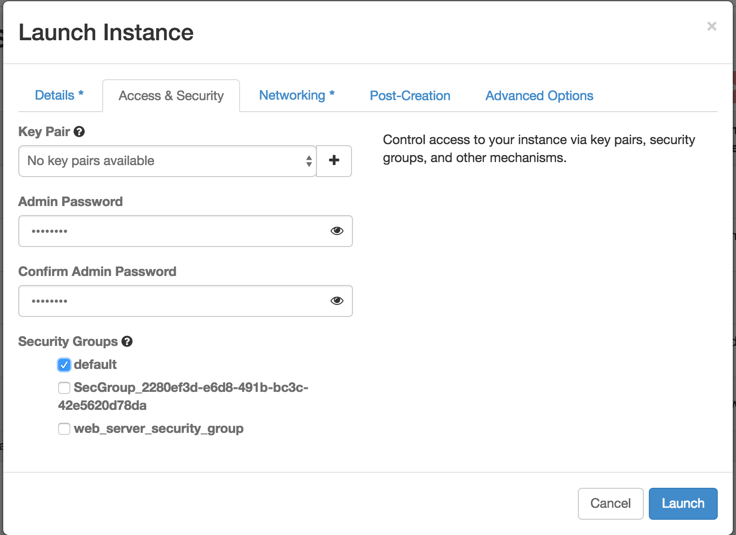Click the Key Pair help question-mark icon

(x=79, y=132)
